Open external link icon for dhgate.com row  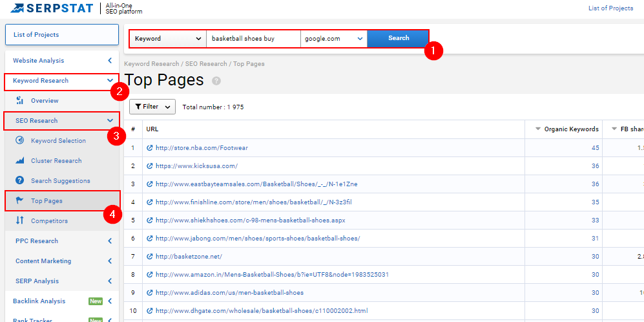(x=150, y=310)
